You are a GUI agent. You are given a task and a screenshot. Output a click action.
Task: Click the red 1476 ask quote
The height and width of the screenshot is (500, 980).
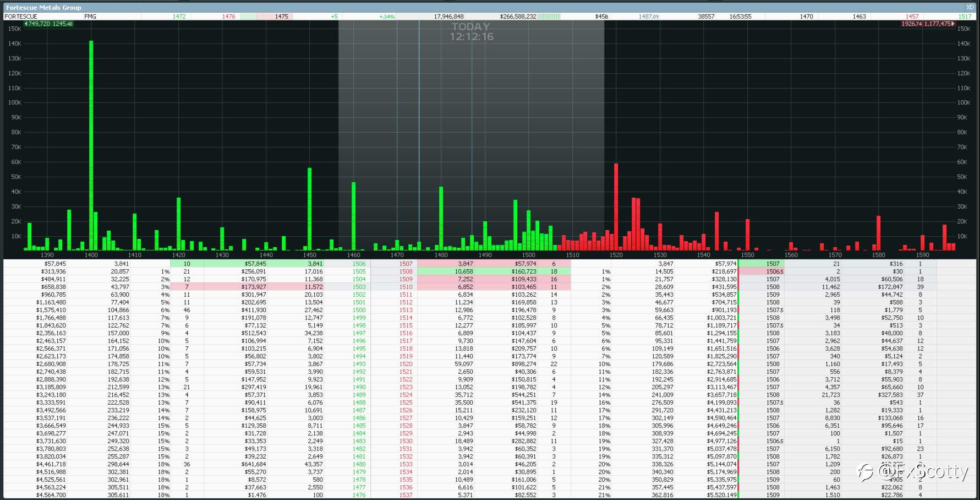click(x=228, y=17)
